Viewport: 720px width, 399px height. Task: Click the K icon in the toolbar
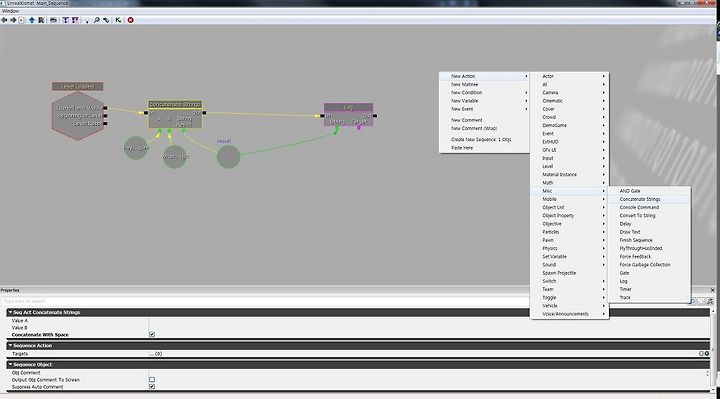tap(118, 20)
